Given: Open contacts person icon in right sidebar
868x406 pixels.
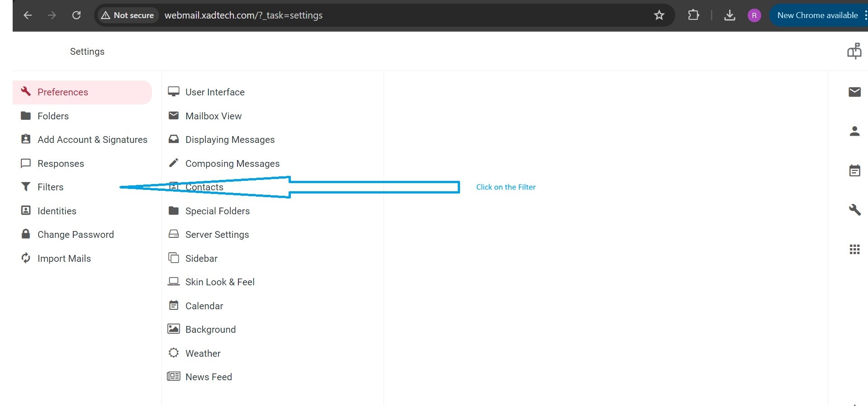Looking at the screenshot, I should click(854, 131).
